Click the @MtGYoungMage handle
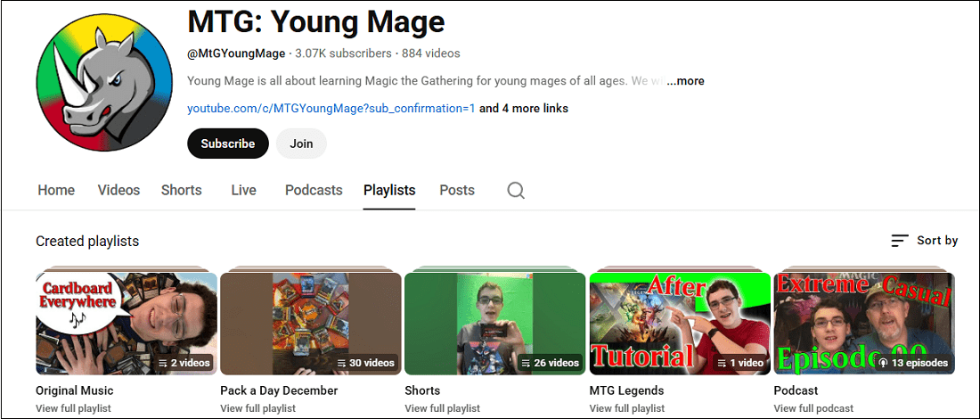980x419 pixels. coord(236,53)
